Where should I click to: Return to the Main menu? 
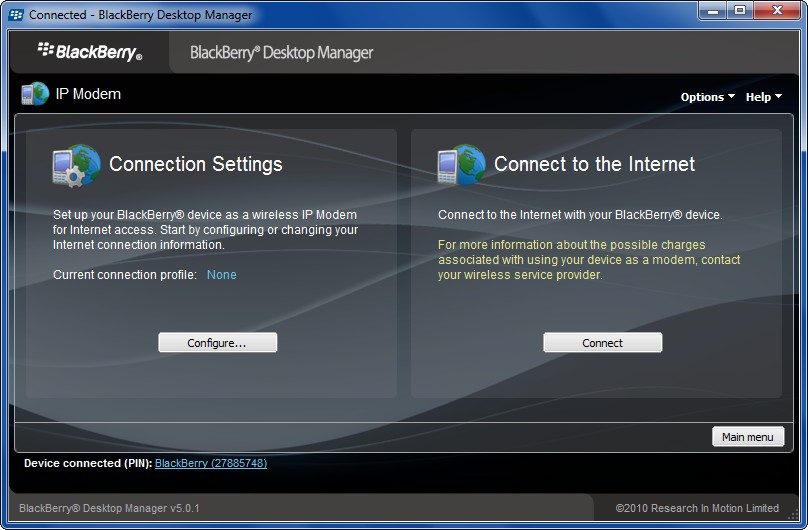point(748,437)
